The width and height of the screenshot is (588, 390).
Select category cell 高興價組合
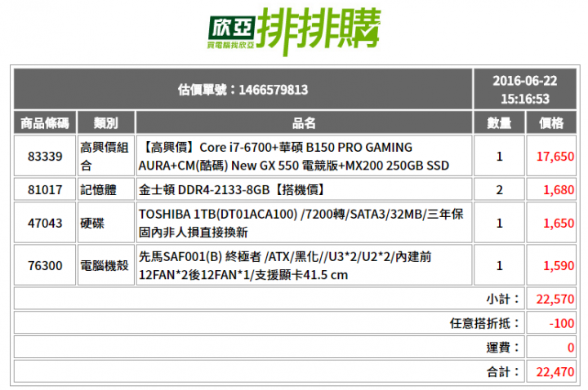pos(105,156)
